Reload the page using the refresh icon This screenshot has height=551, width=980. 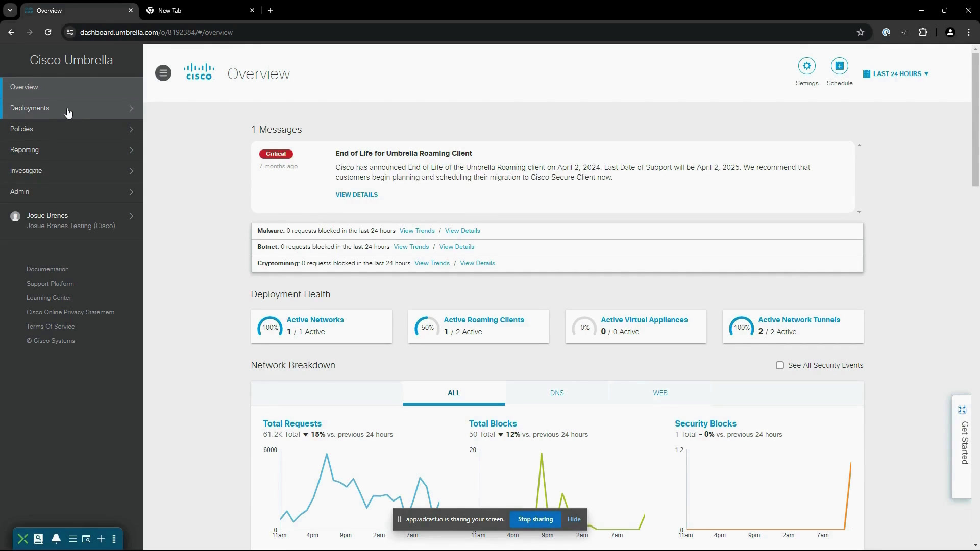pos(48,32)
